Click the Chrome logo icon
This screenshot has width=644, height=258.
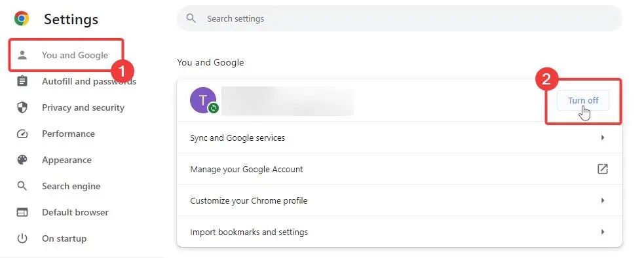coord(22,18)
